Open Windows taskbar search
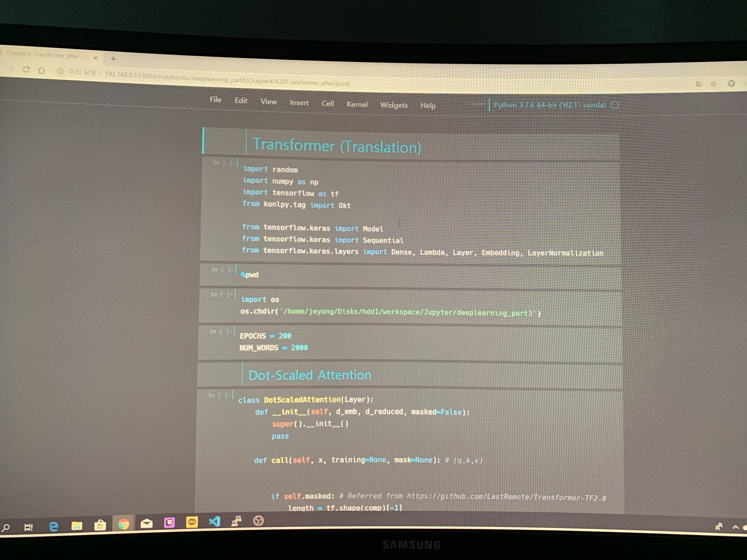747x560 pixels. (x=6, y=528)
